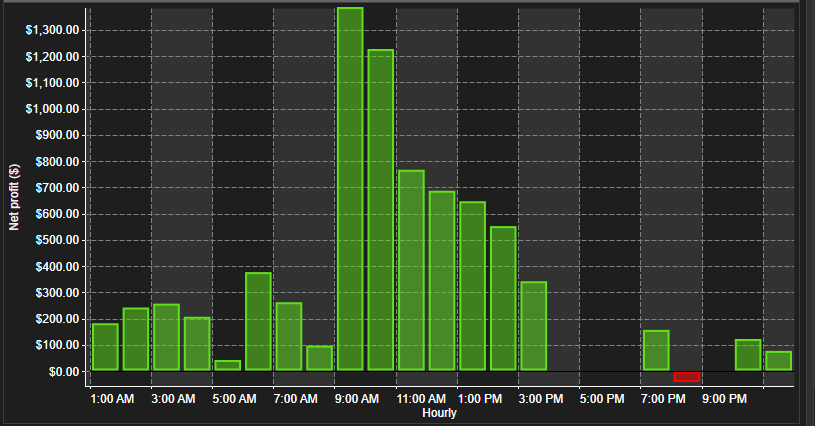Click the "1:00 AM" axis label
Image resolution: width=815 pixels, height=426 pixels.
(x=112, y=399)
